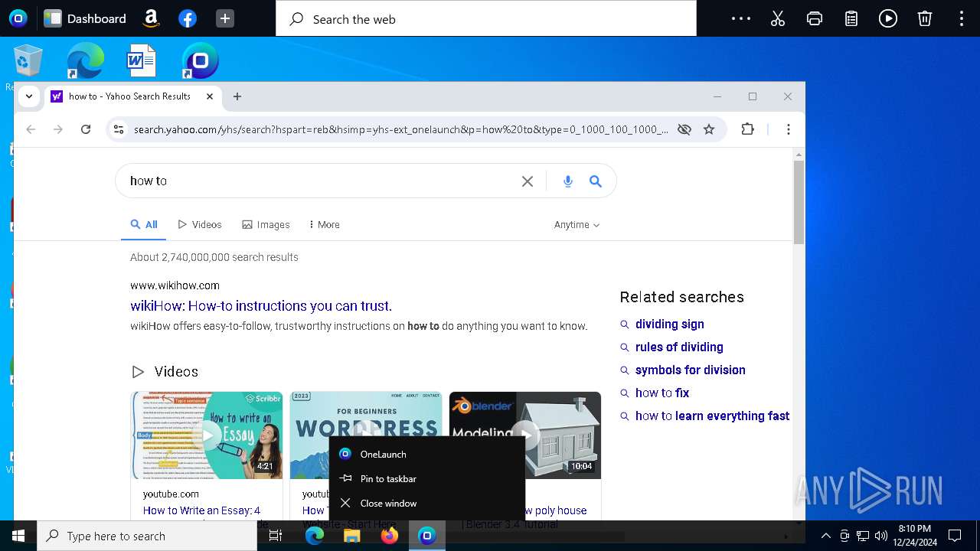Switch to the Videos results tab
980x551 pixels.
tap(200, 225)
